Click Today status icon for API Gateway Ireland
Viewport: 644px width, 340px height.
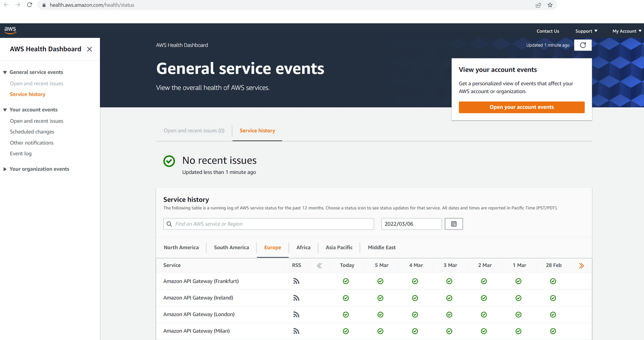(346, 298)
